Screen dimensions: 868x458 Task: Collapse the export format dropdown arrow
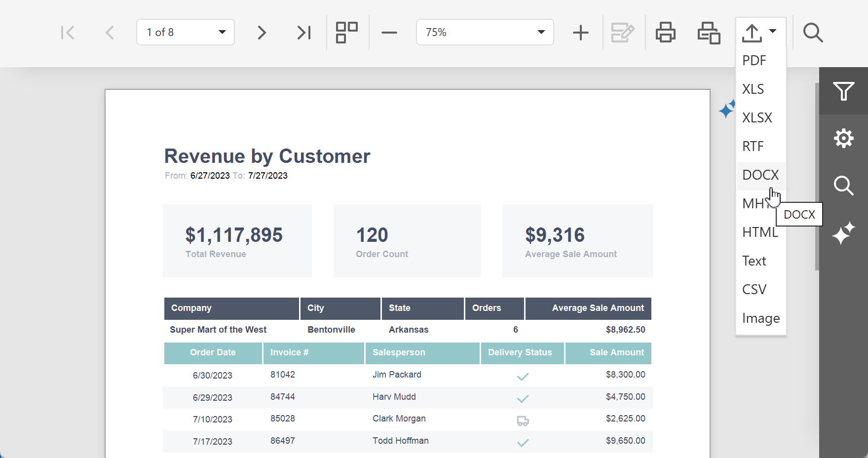773,31
